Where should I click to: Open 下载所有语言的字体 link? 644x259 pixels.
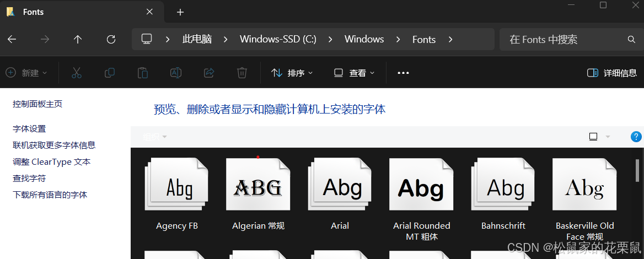point(50,195)
